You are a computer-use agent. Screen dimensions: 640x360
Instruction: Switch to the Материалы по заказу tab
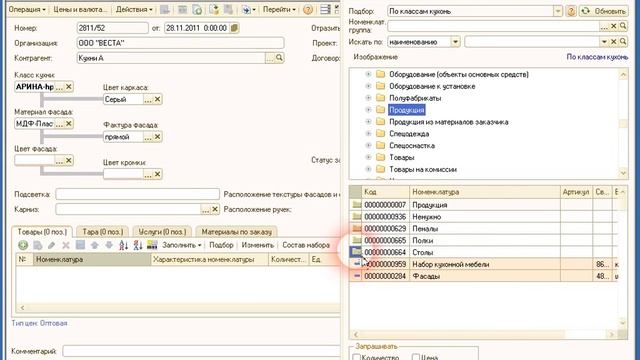[x=236, y=231]
